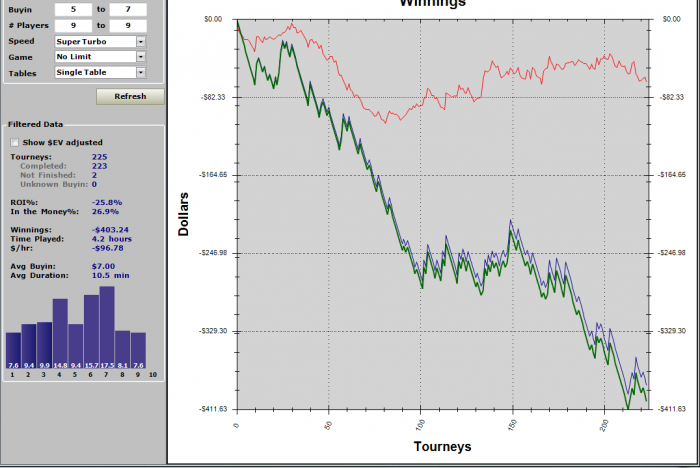Viewport: 700px width, 468px height.
Task: Select the 7th place bar labeled 17.5
Action: [107, 328]
